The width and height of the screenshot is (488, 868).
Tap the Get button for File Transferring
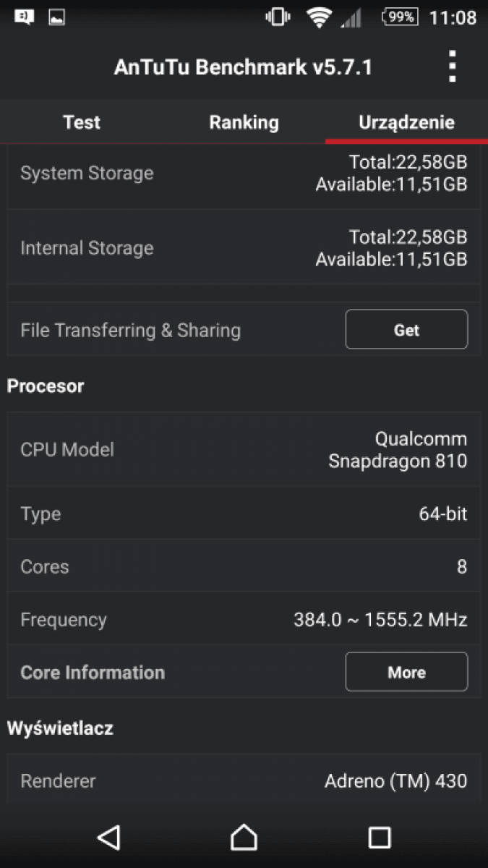(x=406, y=330)
